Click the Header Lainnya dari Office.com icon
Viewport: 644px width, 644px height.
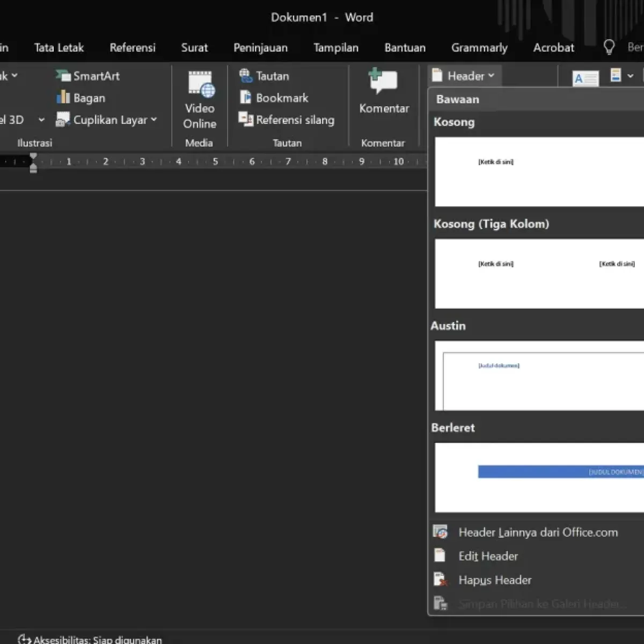pyautogui.click(x=440, y=532)
